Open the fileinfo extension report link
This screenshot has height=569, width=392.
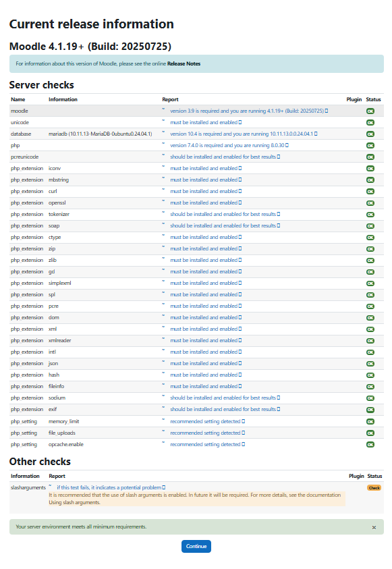pos(206,387)
